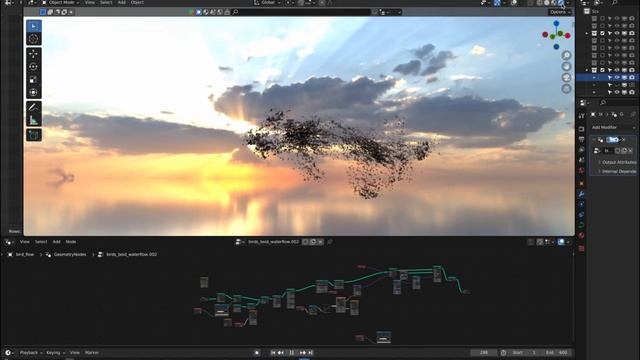The image size is (640, 360).
Task: Click bird_flow in node editor breadcrumb
Action: [24, 255]
